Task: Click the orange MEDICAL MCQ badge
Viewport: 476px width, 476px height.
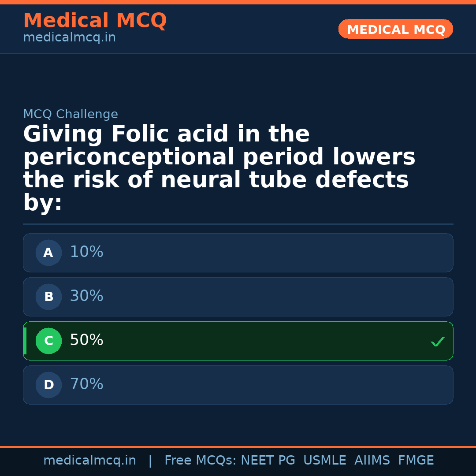Action: click(395, 30)
